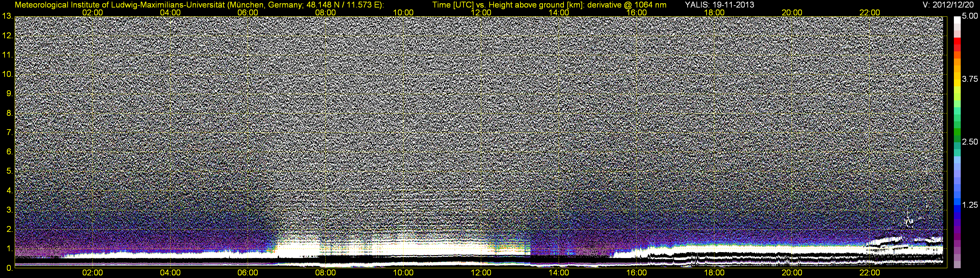Image resolution: width=980 pixels, height=278 pixels.
Task: Click the height axis label 2
Action: 9,229
